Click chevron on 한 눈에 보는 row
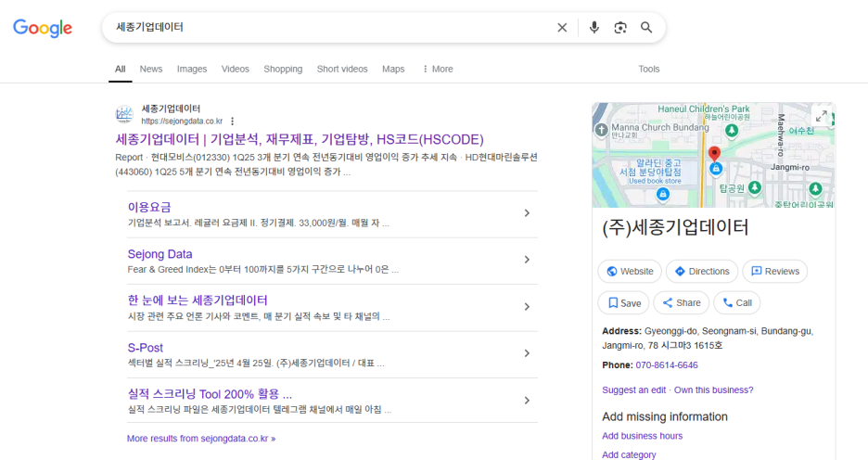The image size is (868, 460). tap(527, 307)
